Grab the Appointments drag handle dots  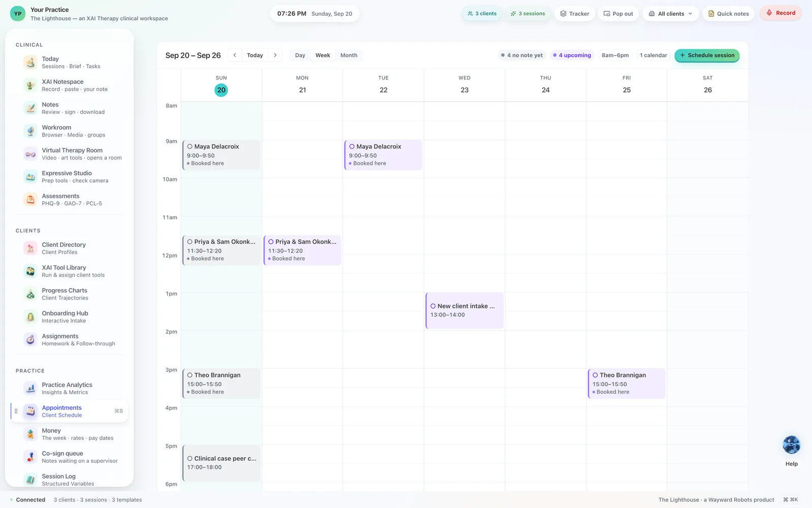coord(16,411)
